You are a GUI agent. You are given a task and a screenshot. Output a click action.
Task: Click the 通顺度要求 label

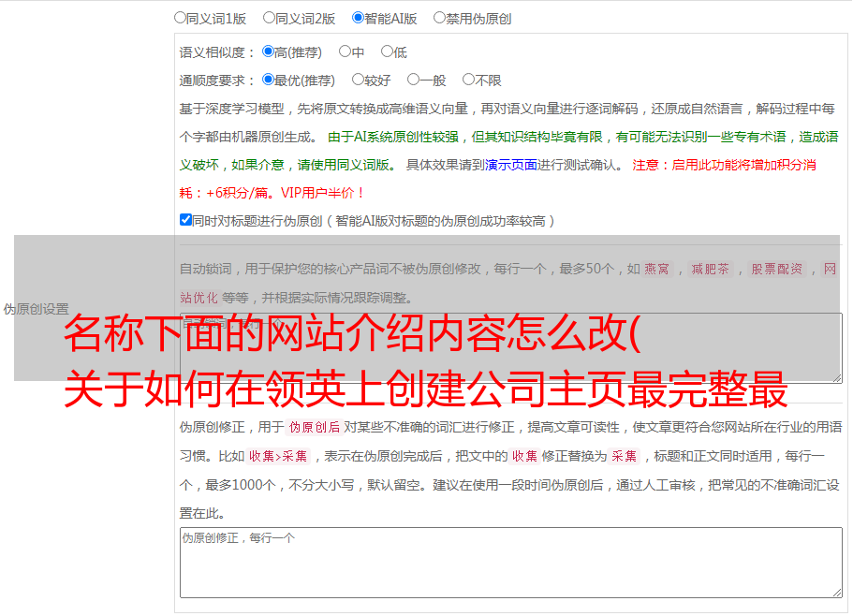point(217,81)
